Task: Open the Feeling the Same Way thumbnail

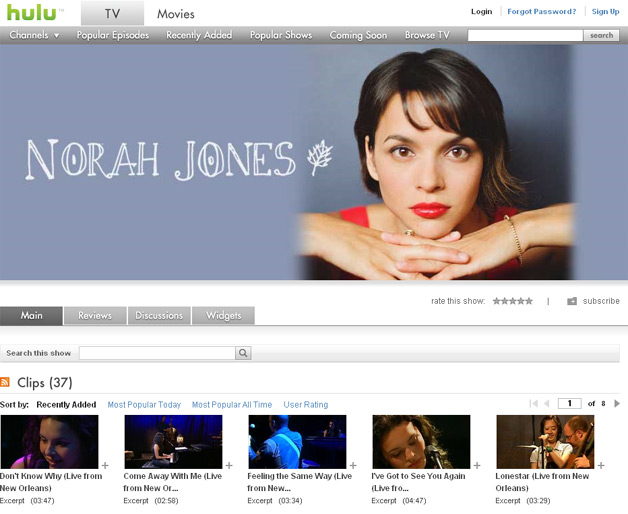Action: pos(297,442)
